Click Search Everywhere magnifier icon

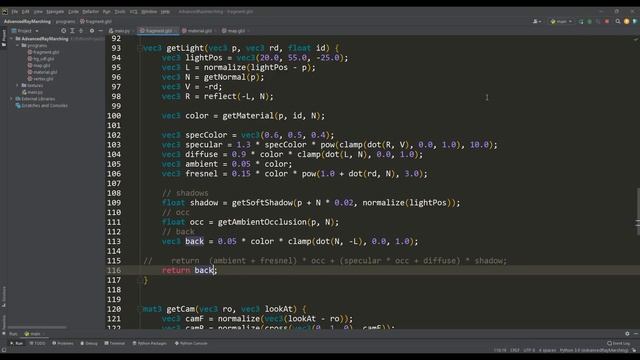[x=618, y=21]
